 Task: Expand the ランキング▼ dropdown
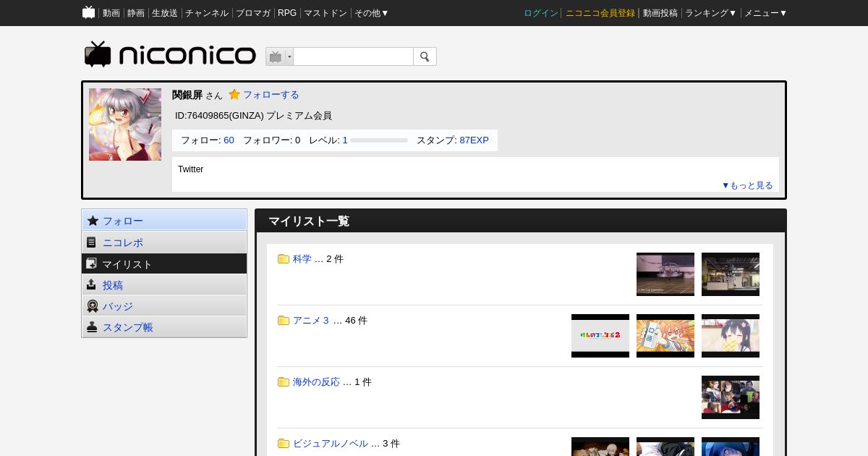[711, 13]
